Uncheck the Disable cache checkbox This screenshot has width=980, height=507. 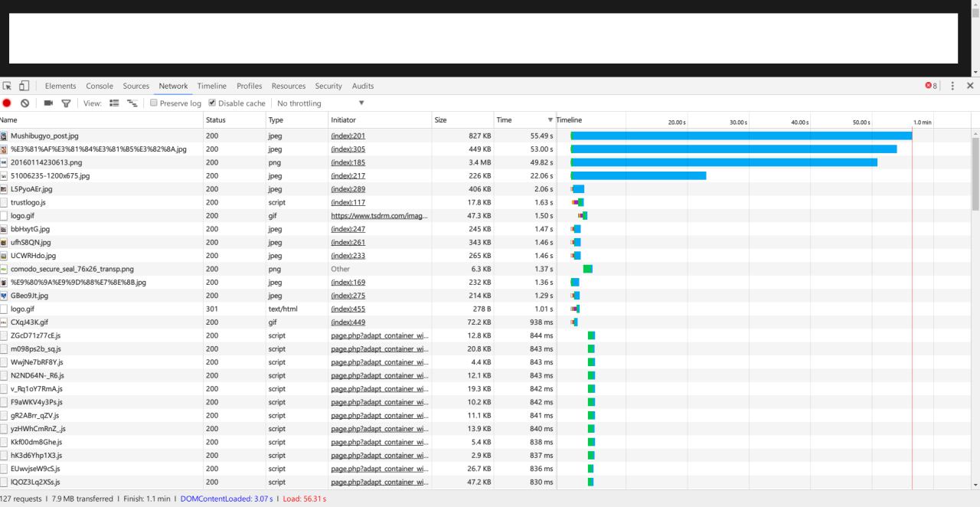pyautogui.click(x=212, y=103)
